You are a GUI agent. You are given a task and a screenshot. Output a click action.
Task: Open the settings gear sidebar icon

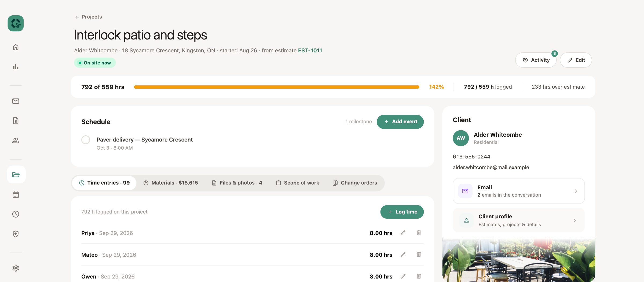pyautogui.click(x=16, y=268)
